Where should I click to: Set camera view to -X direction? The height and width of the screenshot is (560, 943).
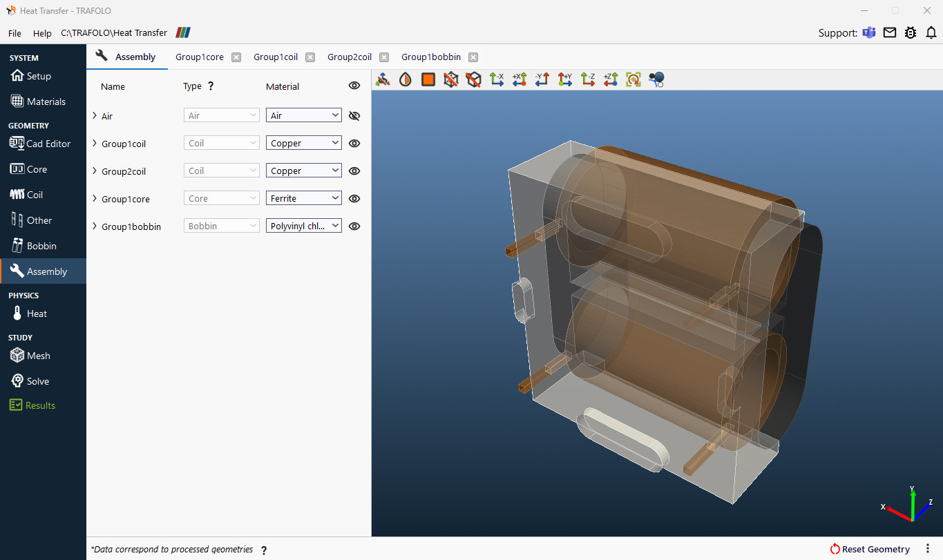tap(497, 79)
